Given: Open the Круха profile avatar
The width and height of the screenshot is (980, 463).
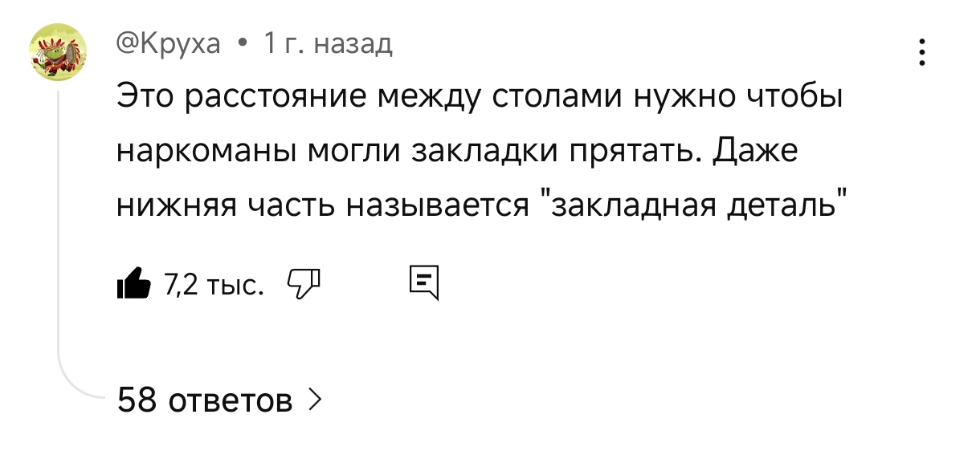Looking at the screenshot, I should point(58,53).
